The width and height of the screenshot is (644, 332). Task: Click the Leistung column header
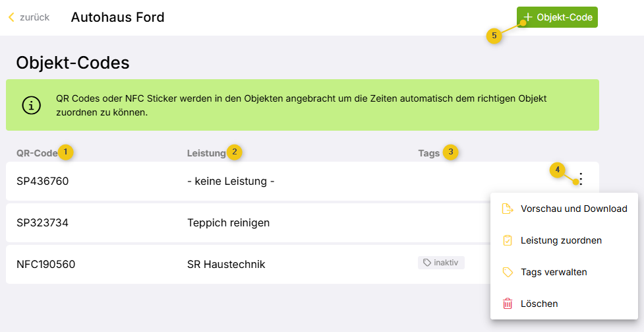coord(206,153)
